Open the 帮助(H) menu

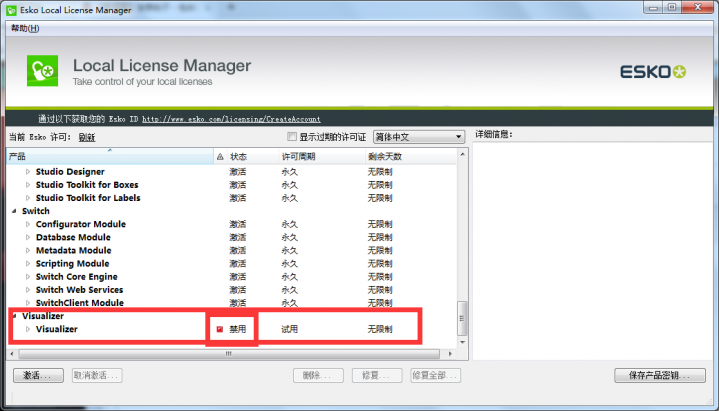25,28
